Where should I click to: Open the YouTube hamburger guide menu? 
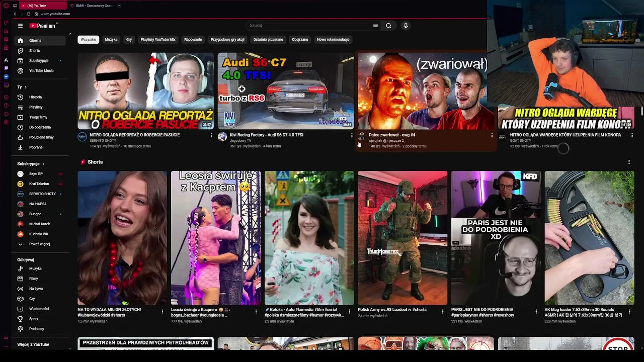tap(20, 26)
